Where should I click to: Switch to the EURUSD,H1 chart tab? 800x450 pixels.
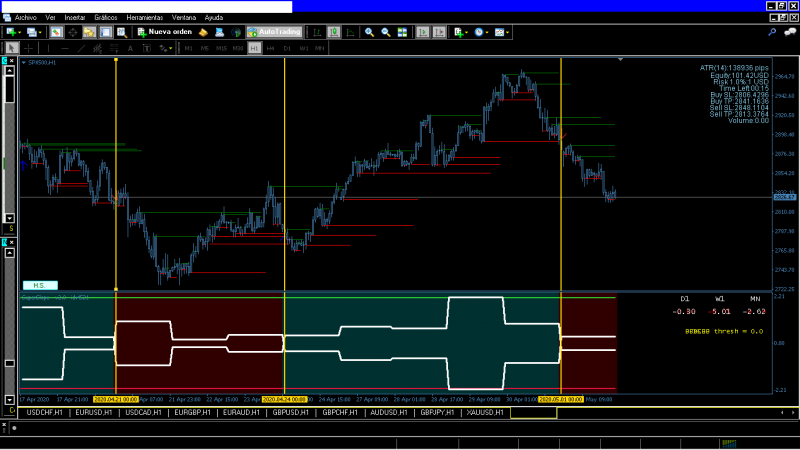(94, 412)
